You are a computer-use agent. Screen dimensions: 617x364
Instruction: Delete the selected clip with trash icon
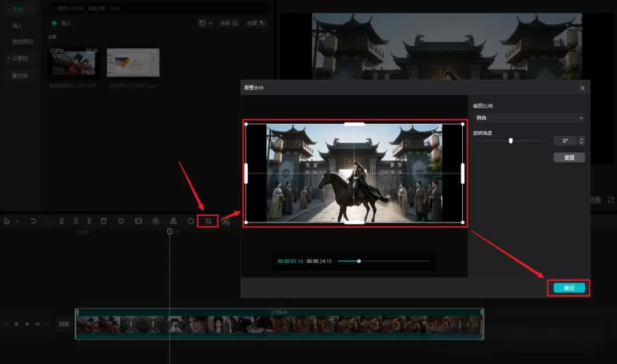[103, 221]
